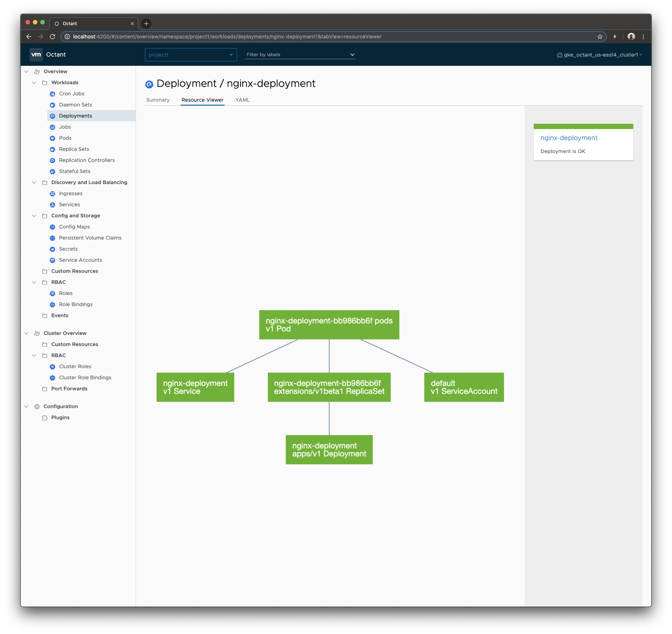Click the Replication Controllers icon

[52, 160]
